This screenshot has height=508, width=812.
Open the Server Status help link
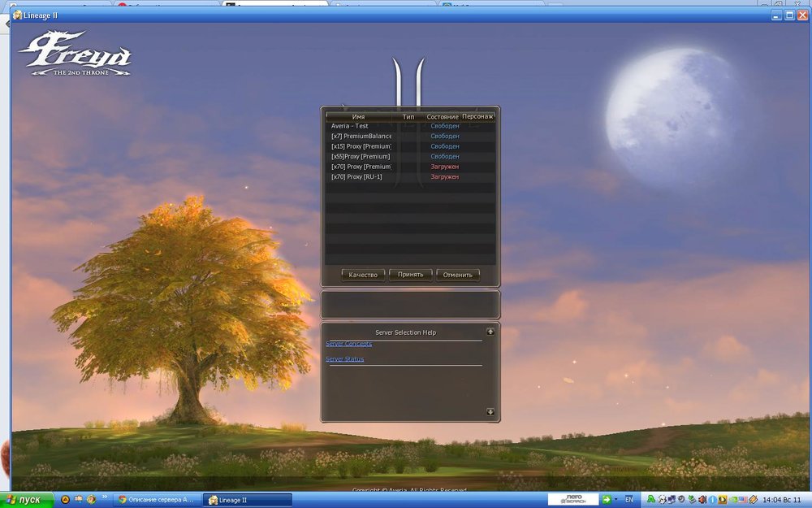pos(345,359)
